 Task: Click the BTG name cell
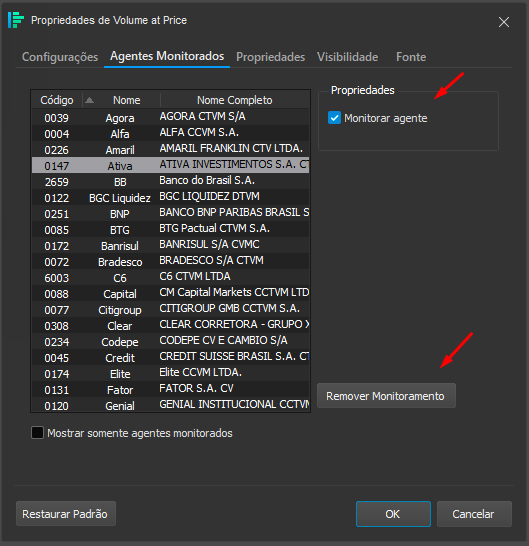120,231
